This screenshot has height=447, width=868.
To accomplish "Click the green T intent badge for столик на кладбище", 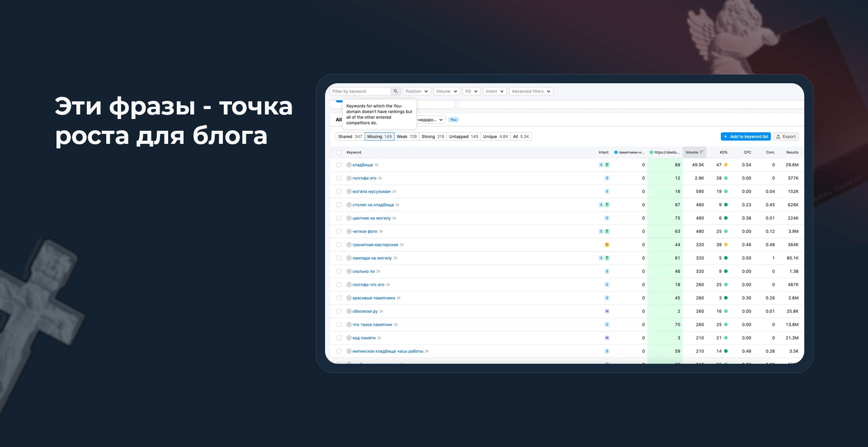I will click(607, 204).
